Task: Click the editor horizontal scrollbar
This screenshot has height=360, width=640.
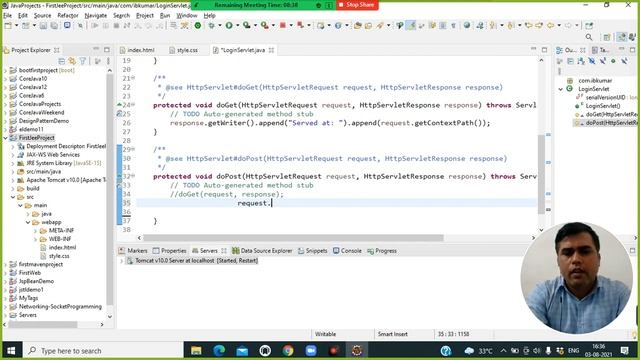Action: 293,238
